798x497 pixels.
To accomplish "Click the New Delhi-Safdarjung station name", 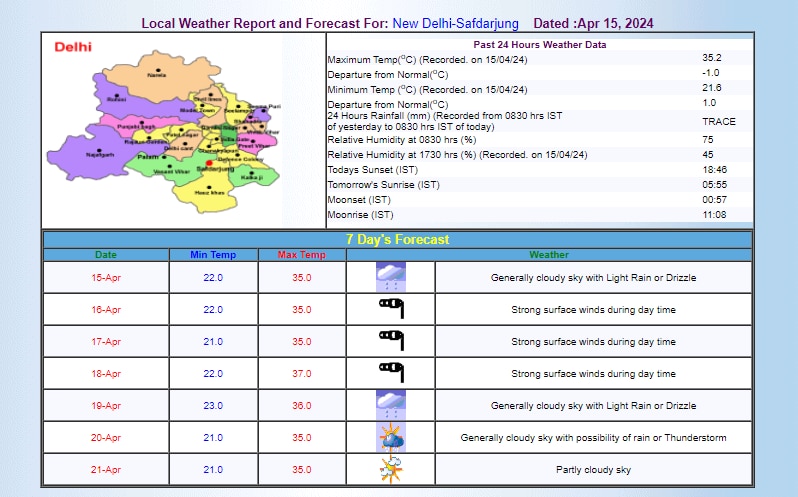I will (455, 23).
